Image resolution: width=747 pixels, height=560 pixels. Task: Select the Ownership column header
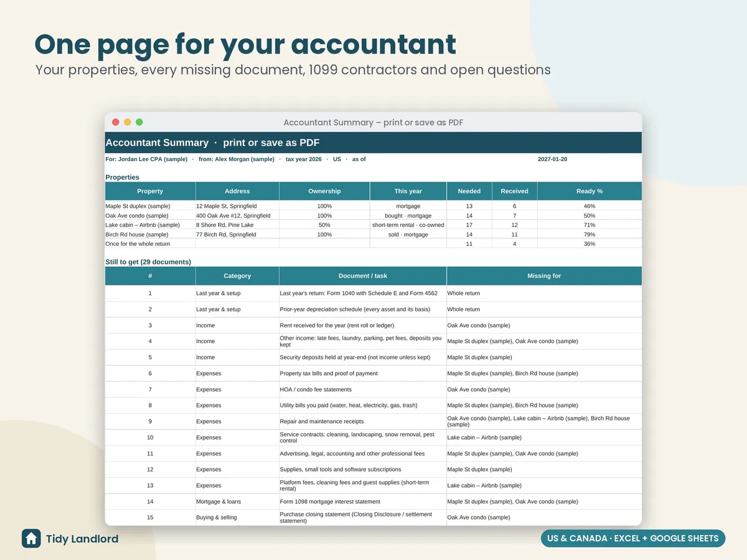[x=324, y=191]
